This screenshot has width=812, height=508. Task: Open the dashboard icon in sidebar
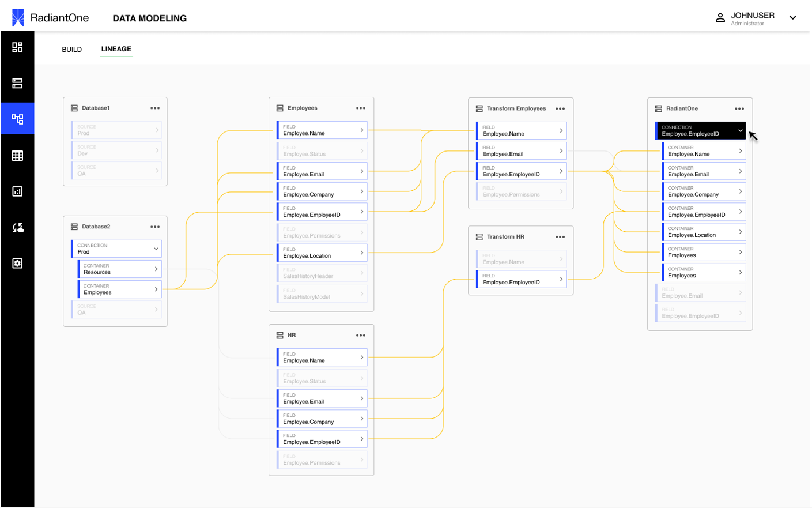coord(17,47)
